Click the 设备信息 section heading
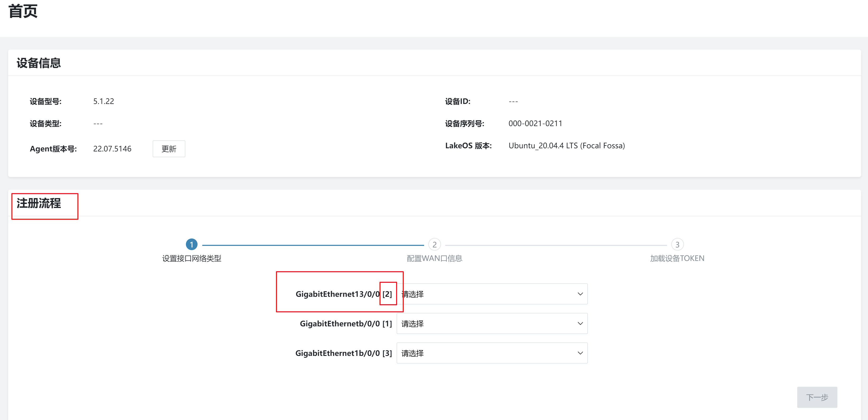 point(39,63)
